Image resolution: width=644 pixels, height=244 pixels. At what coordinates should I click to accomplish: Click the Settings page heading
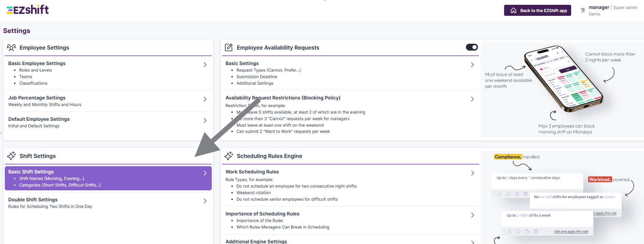(x=17, y=31)
